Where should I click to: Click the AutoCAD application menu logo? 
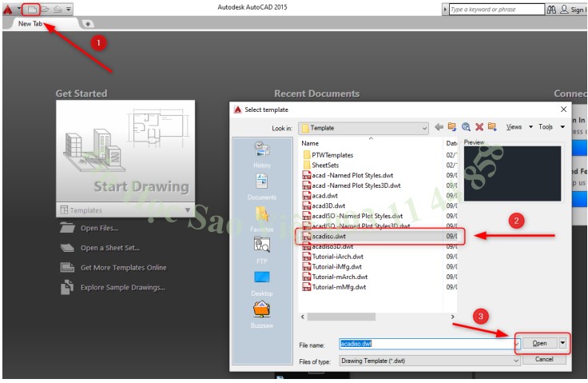[x=7, y=10]
